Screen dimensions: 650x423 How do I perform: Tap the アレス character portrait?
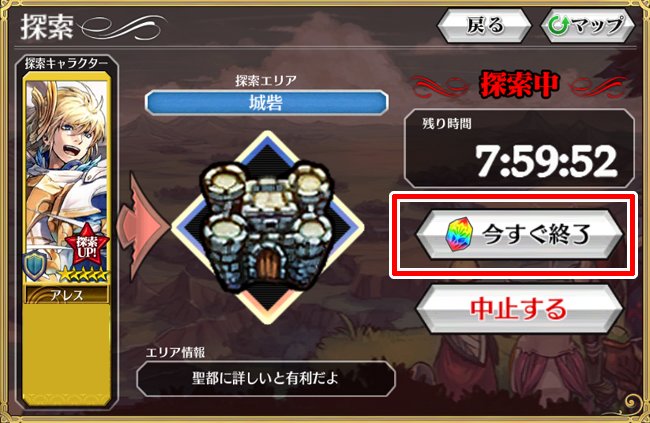(x=67, y=181)
